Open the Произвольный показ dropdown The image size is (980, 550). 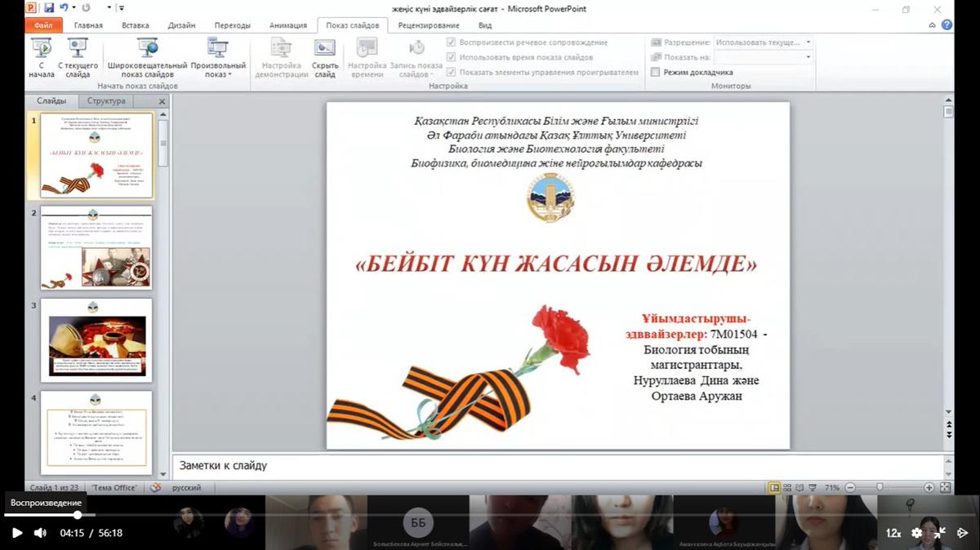[218, 57]
